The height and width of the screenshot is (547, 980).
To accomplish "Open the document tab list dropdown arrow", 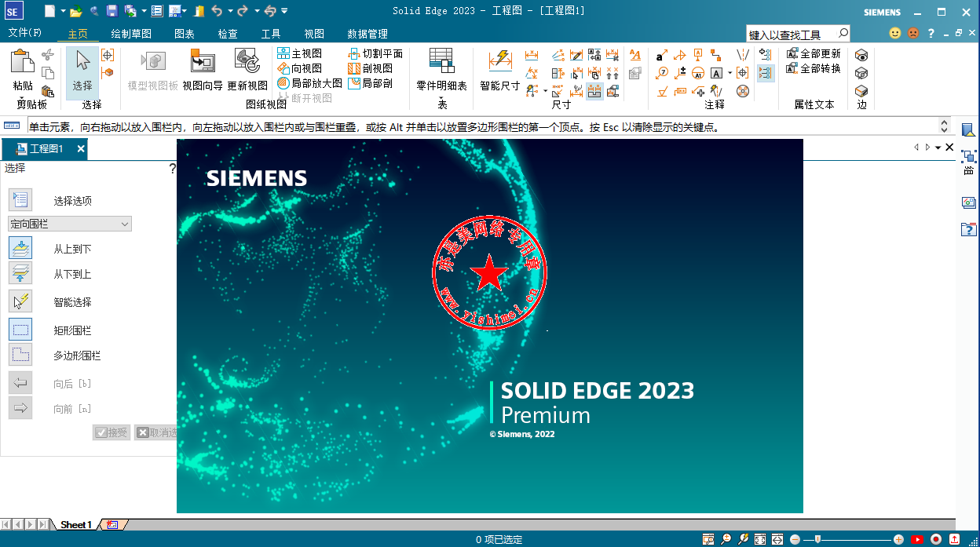I will coord(938,148).
